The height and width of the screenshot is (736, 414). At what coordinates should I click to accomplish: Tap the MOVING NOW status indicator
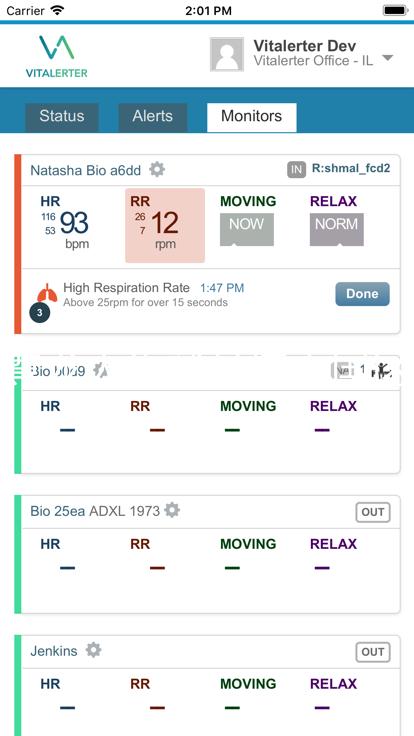pyautogui.click(x=247, y=230)
